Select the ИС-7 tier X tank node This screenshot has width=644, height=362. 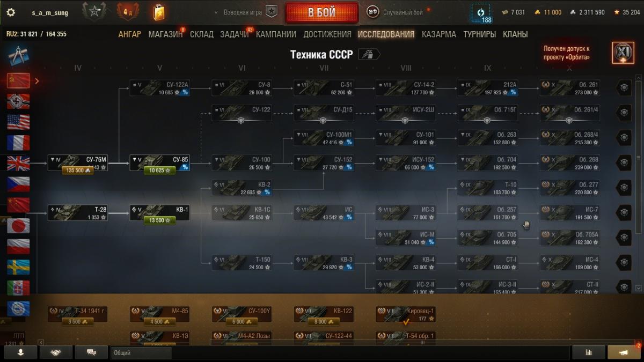tap(569, 213)
